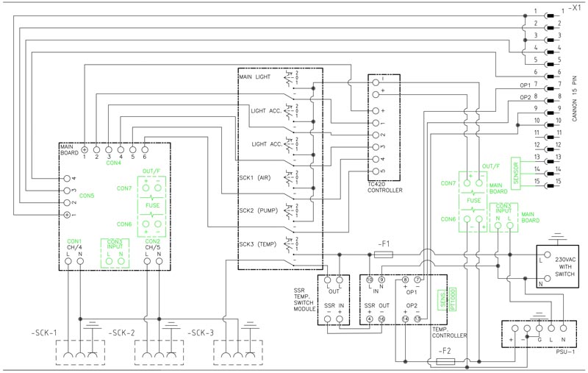This screenshot has height=373, width=588.
Task: Select the green CON5 connector label
Action: [x=87, y=196]
